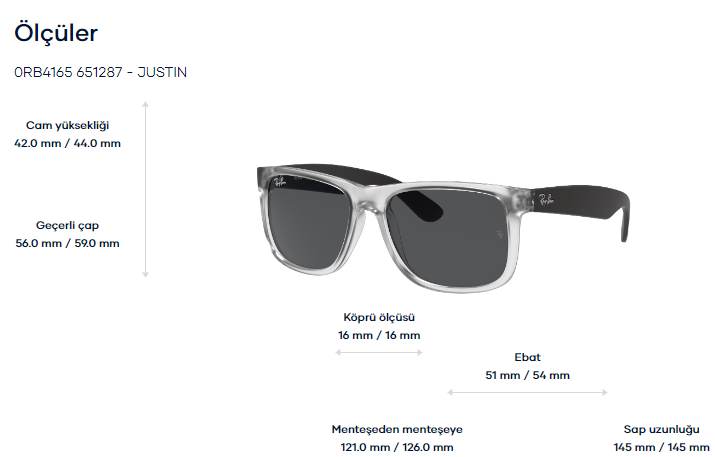
Task: Click the 42.0 mm / 44.0 mm value
Action: 67,143
